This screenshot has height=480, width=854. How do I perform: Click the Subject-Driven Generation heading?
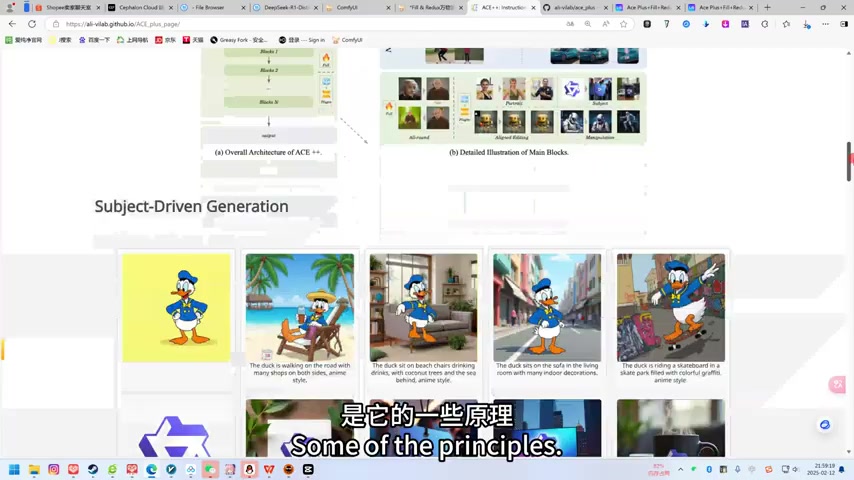coord(192,206)
